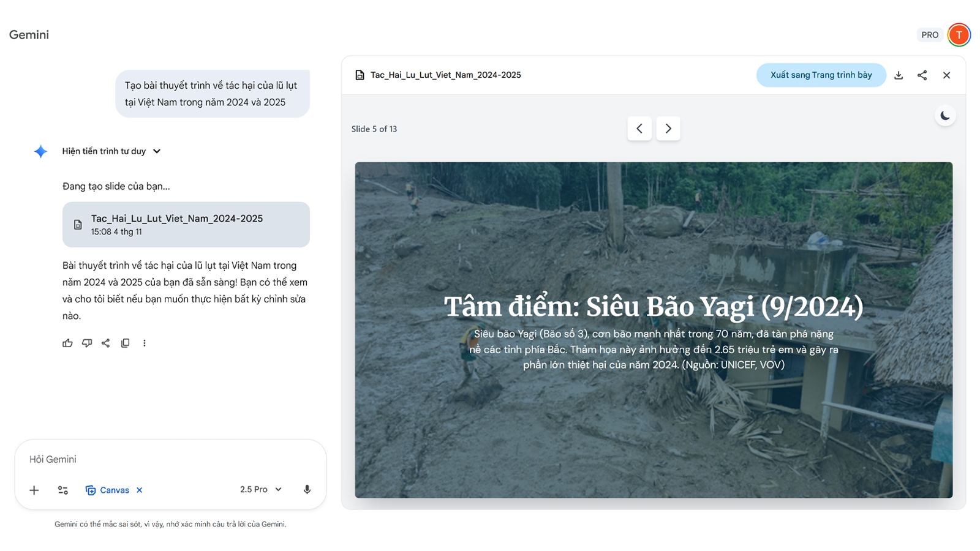Open the account profile avatar

pyautogui.click(x=959, y=35)
